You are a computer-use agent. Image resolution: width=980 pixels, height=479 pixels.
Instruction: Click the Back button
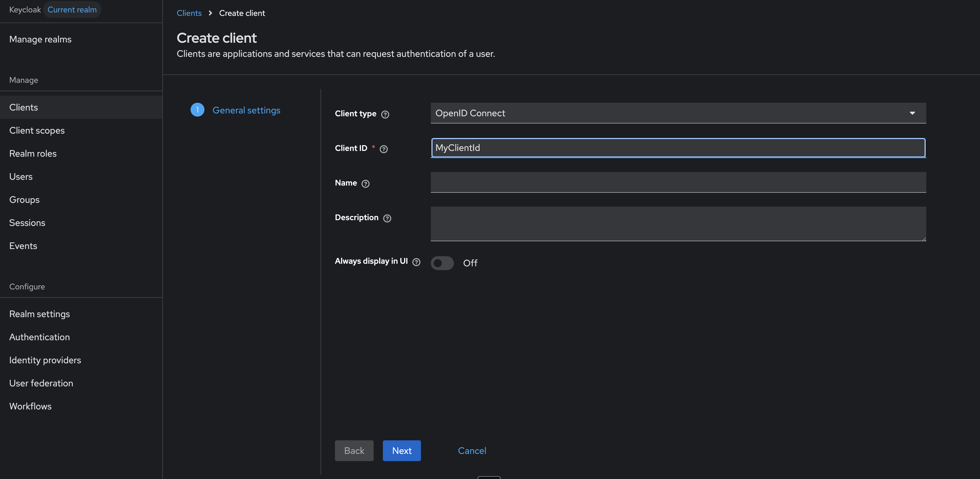point(354,450)
